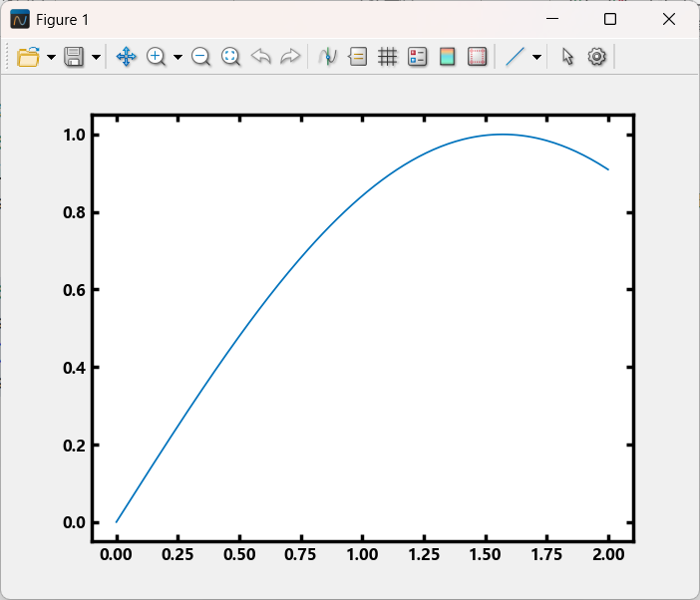Click the zoom out magnifier icon

pos(200,57)
